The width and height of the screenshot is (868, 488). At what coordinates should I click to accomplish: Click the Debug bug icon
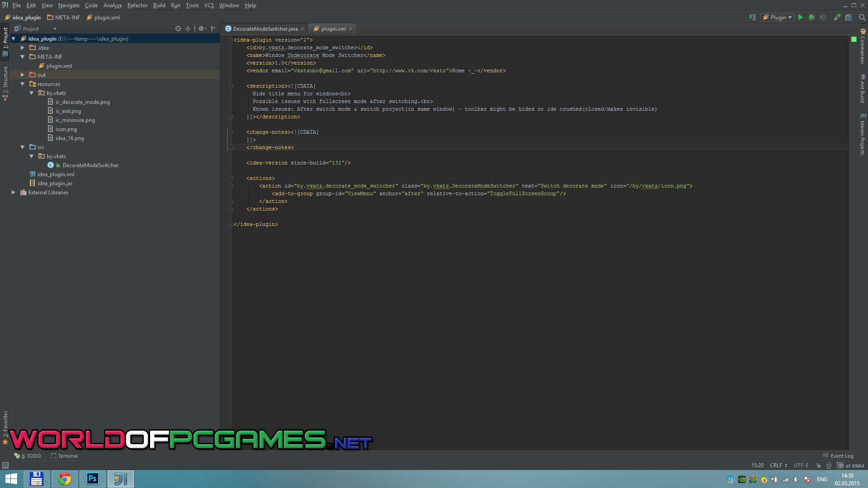pyautogui.click(x=812, y=17)
